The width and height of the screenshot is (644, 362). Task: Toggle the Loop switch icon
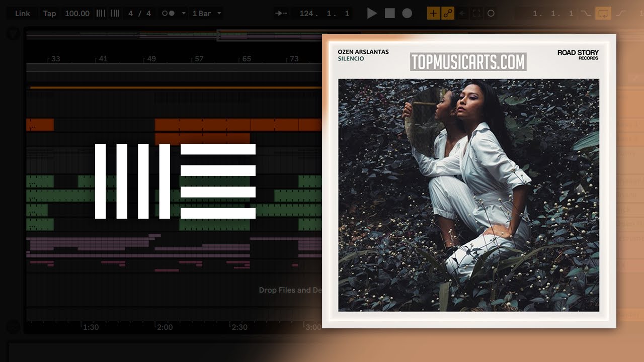point(603,14)
